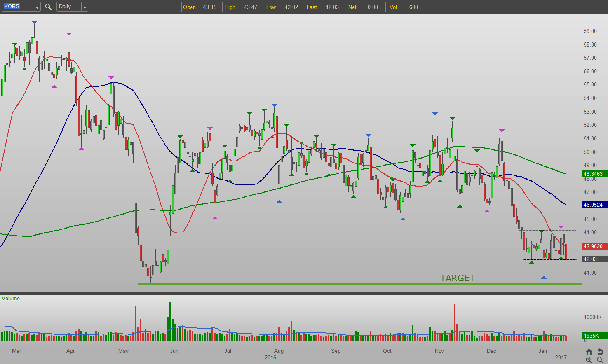Image resolution: width=608 pixels, height=364 pixels.
Task: Click the blue 46.0524 moving average tag
Action: (594, 205)
